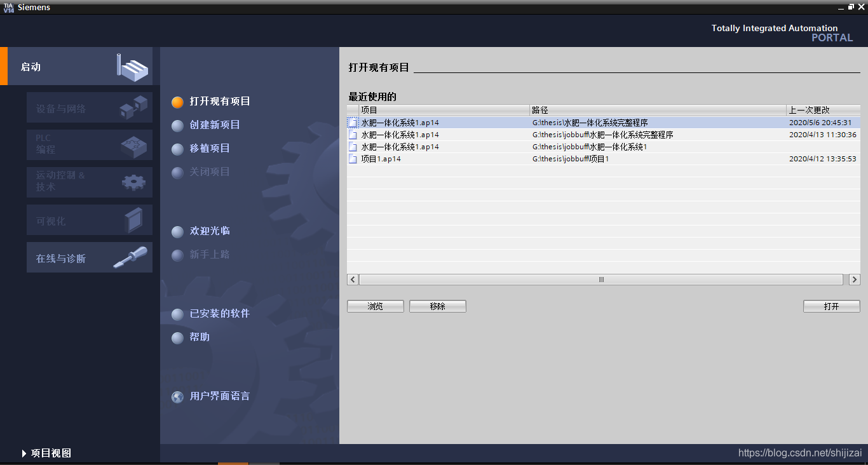Screen dimensions: 868x465
Task: Click the 项目 column header
Action: (x=444, y=110)
